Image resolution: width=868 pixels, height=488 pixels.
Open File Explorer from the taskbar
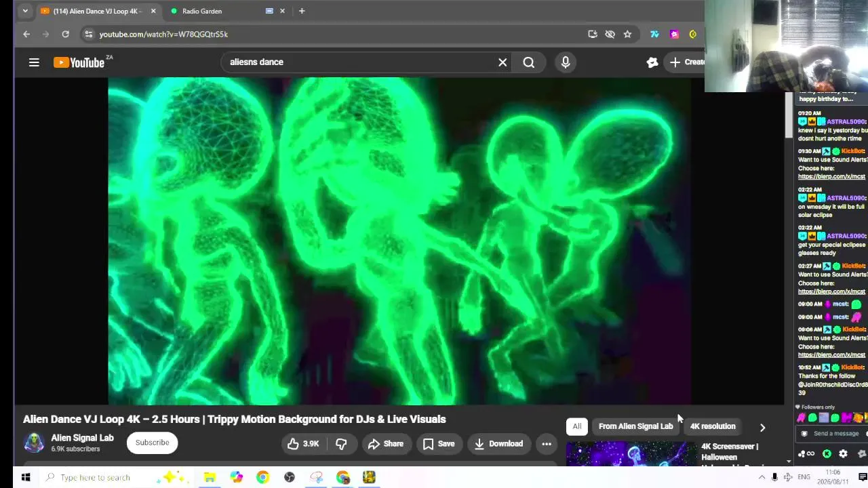tap(210, 478)
